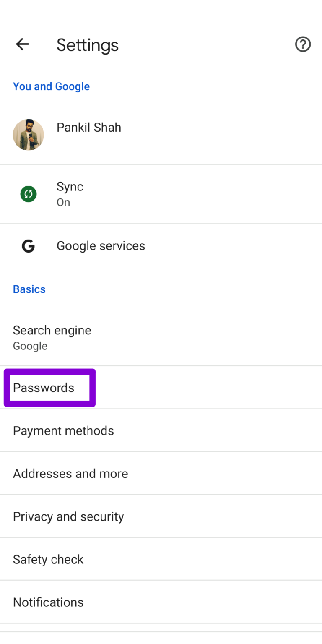Click the Settings title text

[87, 45]
